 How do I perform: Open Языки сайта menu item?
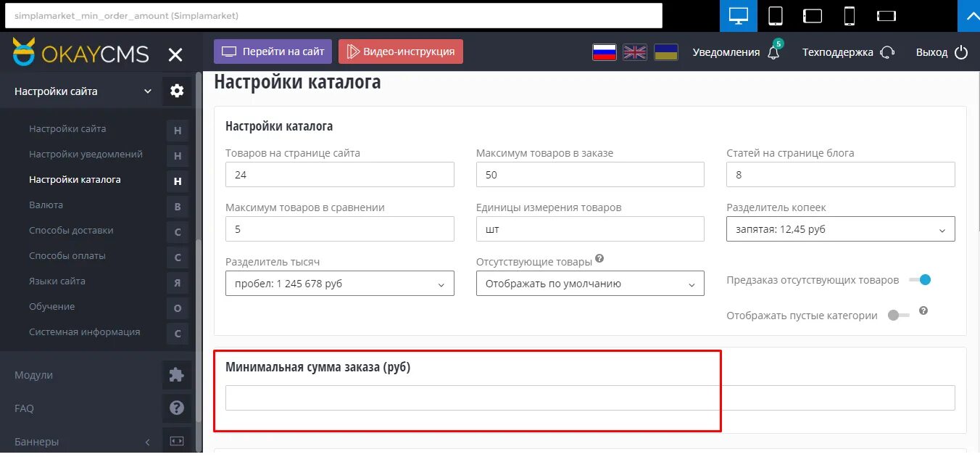pyautogui.click(x=57, y=281)
